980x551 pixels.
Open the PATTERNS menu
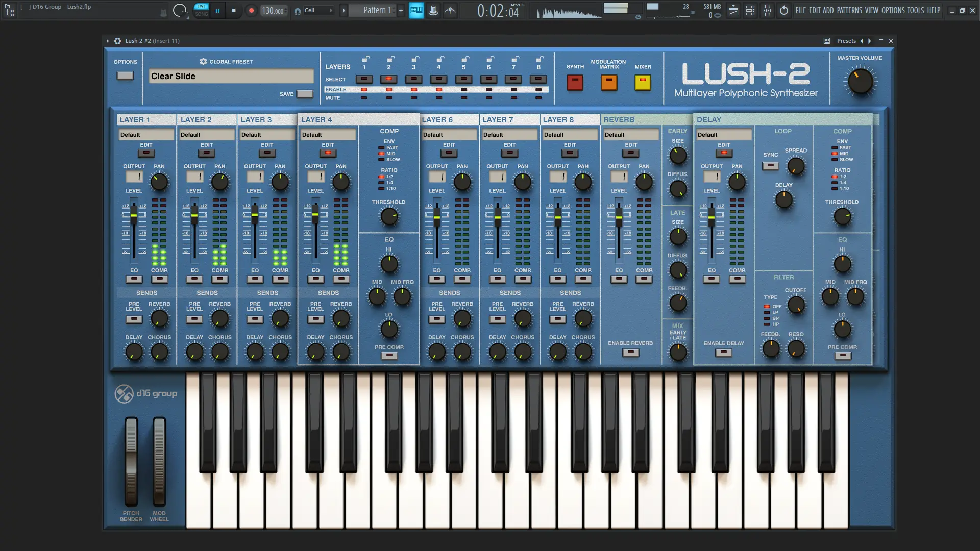tap(849, 10)
